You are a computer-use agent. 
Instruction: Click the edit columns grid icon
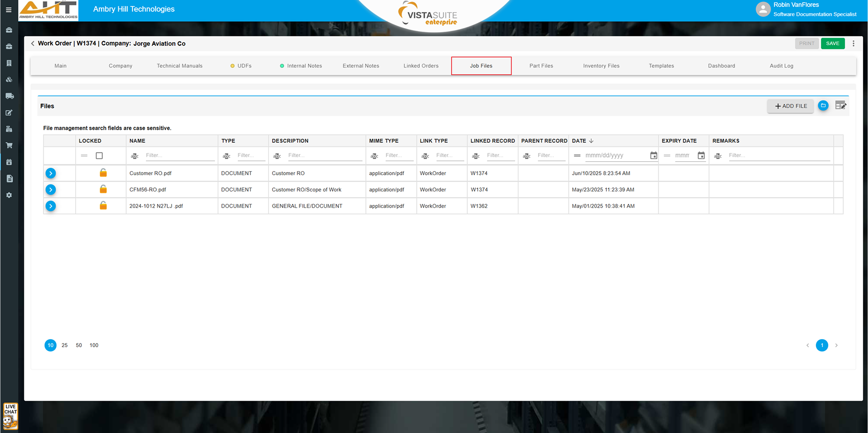pos(840,106)
